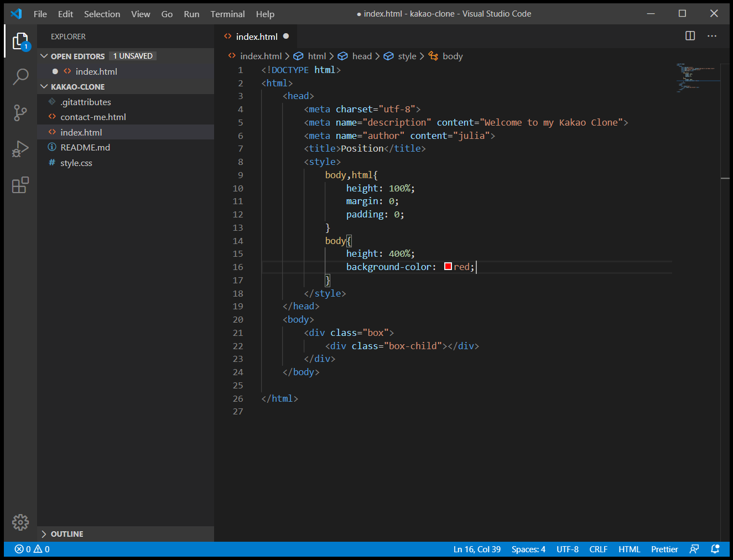733x560 pixels.
Task: Open the Help menu
Action: click(x=265, y=14)
